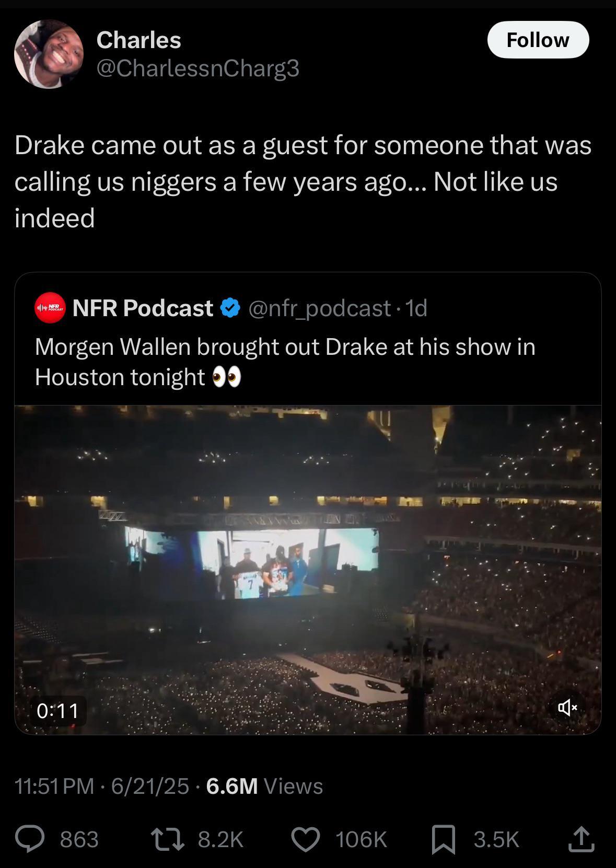This screenshot has width=616, height=868.
Task: Bookmark this post with the bookmark icon
Action: coord(443,839)
